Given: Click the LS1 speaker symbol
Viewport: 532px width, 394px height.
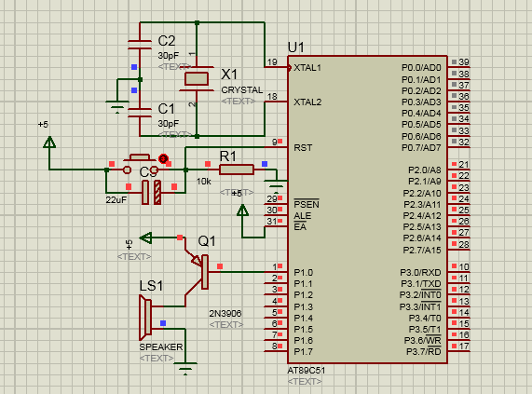Looking at the screenshot, I should click(145, 318).
